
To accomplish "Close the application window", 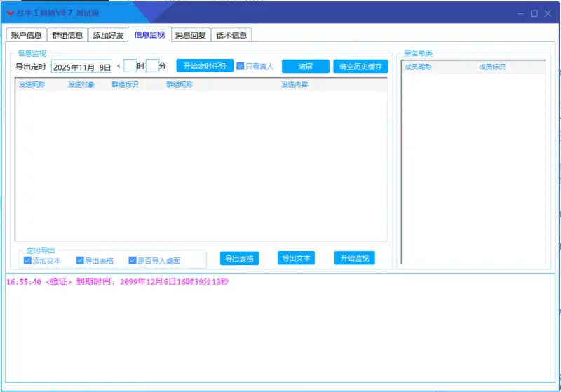I will (x=548, y=13).
